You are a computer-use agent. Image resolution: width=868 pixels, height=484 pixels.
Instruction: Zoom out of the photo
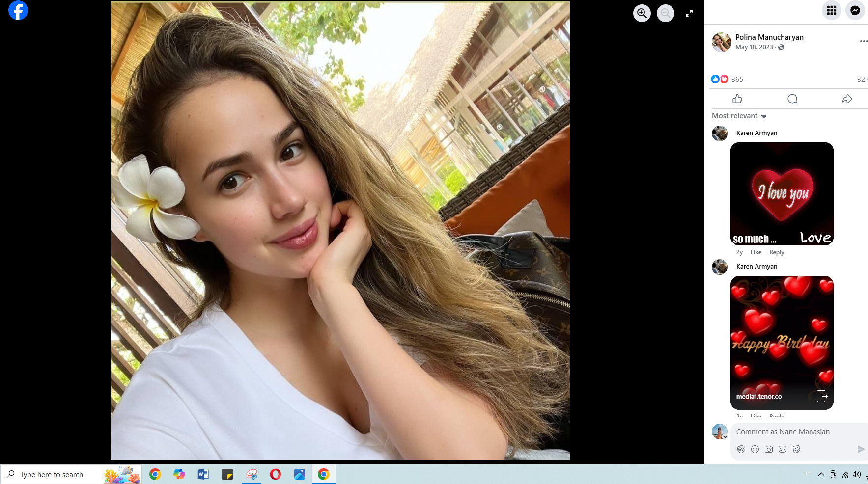point(665,13)
